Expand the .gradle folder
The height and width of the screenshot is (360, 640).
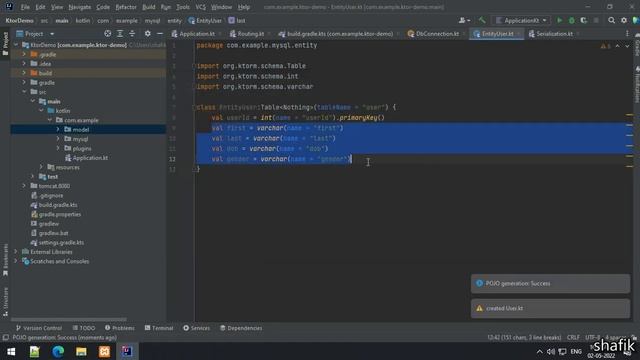point(24,54)
